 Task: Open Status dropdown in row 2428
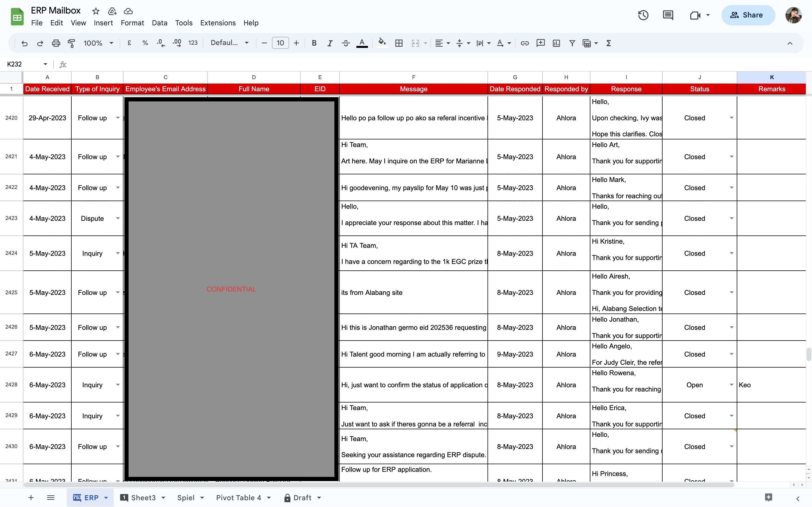pos(731,385)
